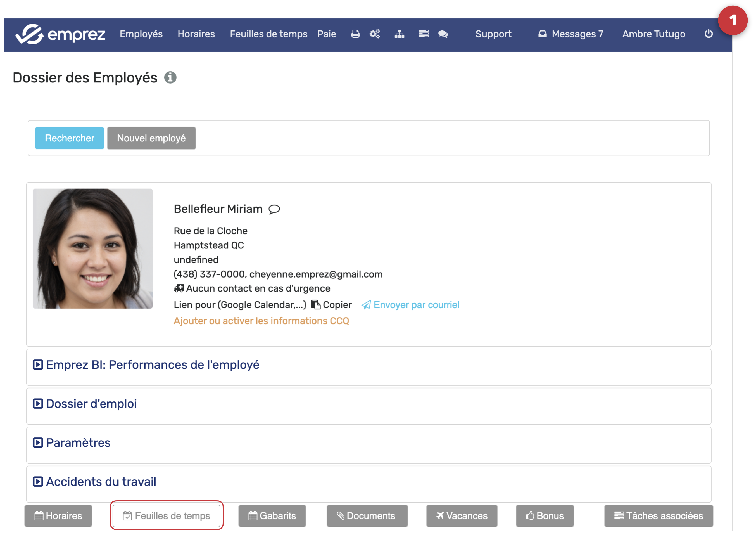Open the task list icon in navbar

pos(424,34)
